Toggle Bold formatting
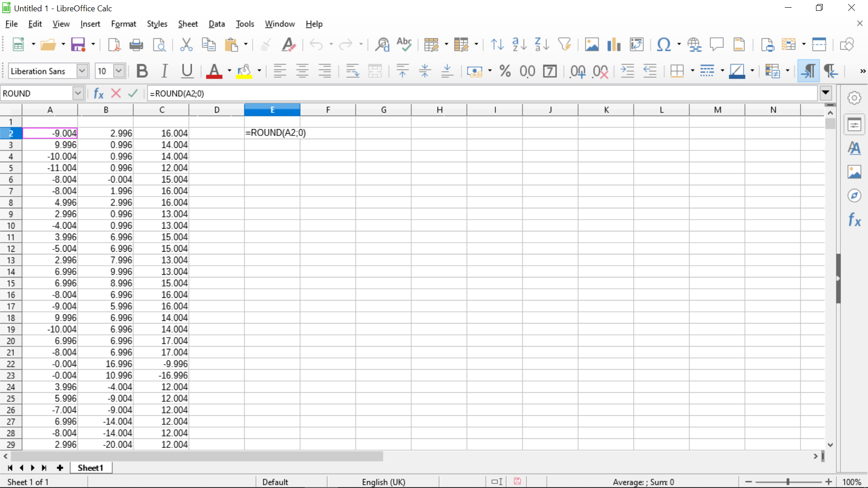868x488 pixels. [x=142, y=71]
